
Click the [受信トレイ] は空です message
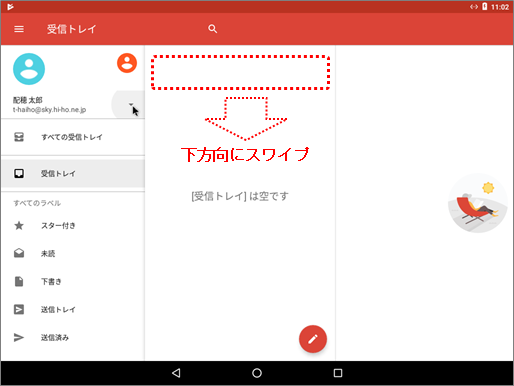(x=240, y=196)
